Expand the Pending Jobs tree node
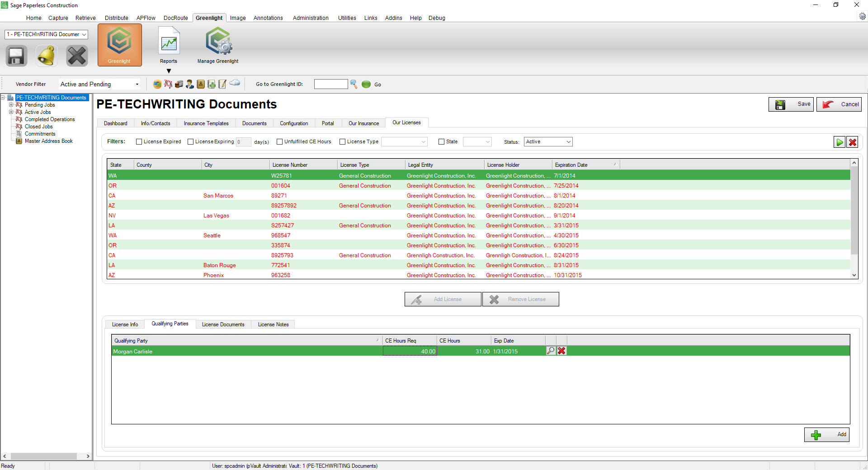Image resolution: width=868 pixels, height=470 pixels. pyautogui.click(x=11, y=105)
